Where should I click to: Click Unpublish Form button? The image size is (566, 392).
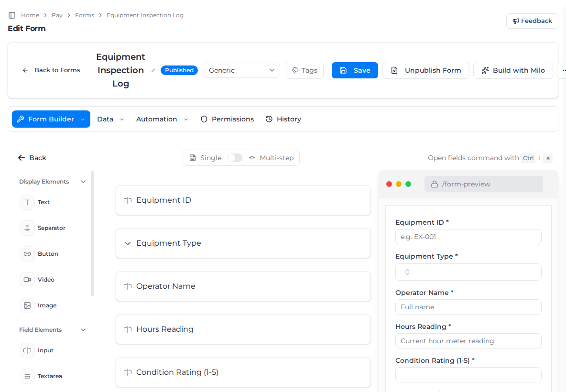tap(425, 70)
